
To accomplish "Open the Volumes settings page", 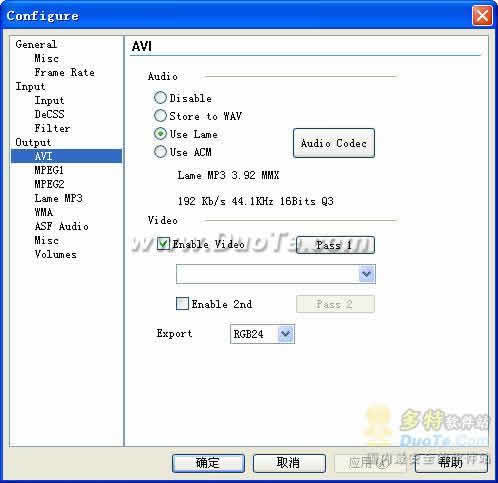I will point(56,254).
